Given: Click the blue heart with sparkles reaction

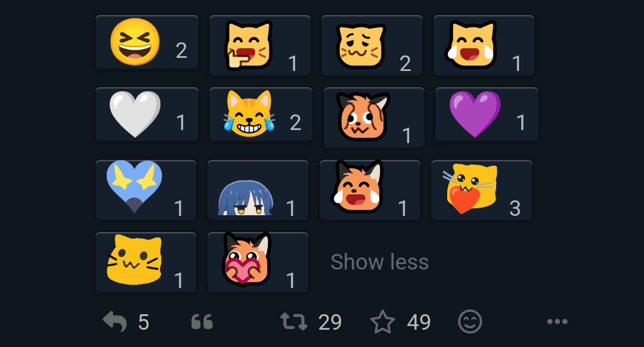Looking at the screenshot, I should (145, 190).
